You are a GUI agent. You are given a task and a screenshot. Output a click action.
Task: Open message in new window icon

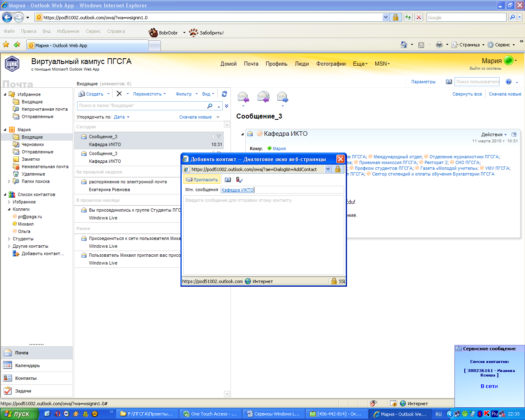[x=514, y=135]
